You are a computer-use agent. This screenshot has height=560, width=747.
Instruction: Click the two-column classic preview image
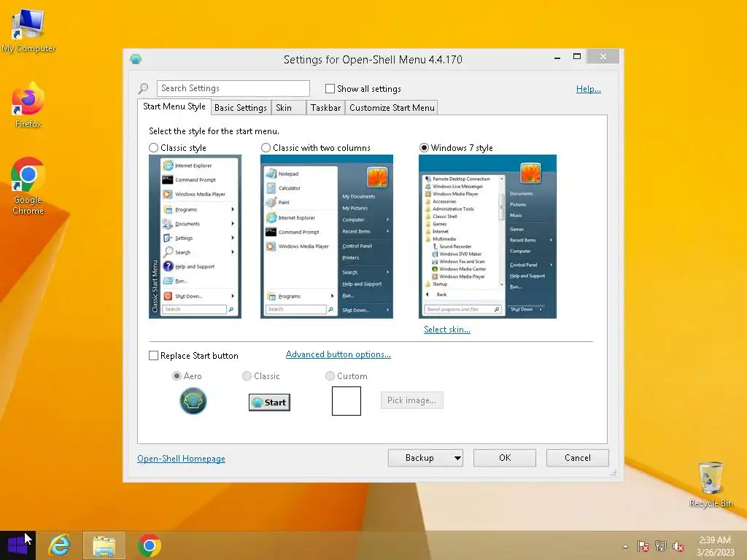point(327,237)
